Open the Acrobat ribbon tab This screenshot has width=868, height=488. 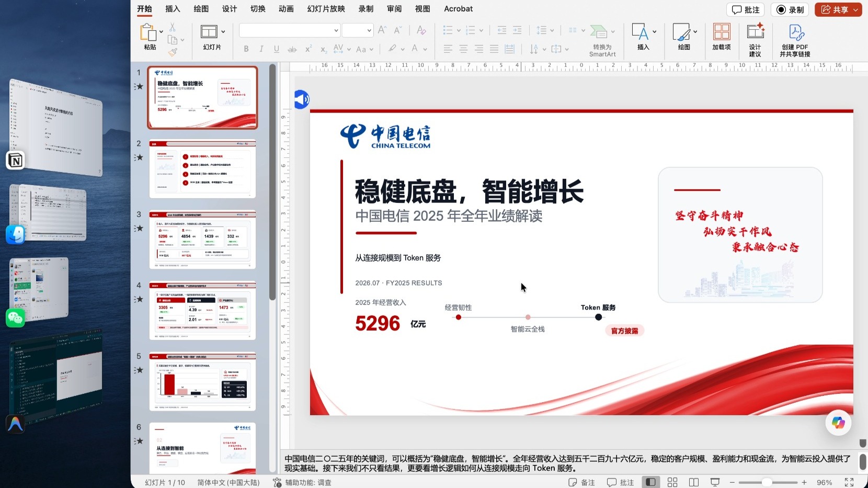pos(458,9)
